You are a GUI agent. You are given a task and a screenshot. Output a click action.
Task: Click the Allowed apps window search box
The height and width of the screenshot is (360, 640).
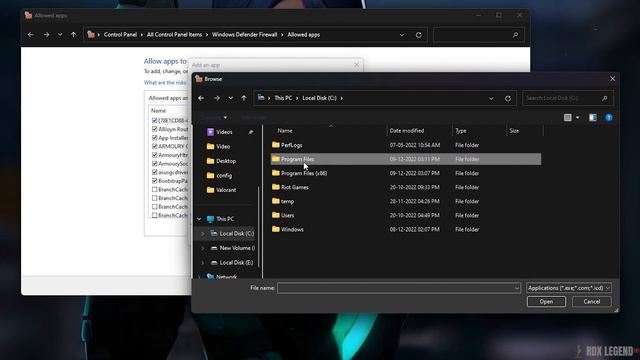[478, 35]
